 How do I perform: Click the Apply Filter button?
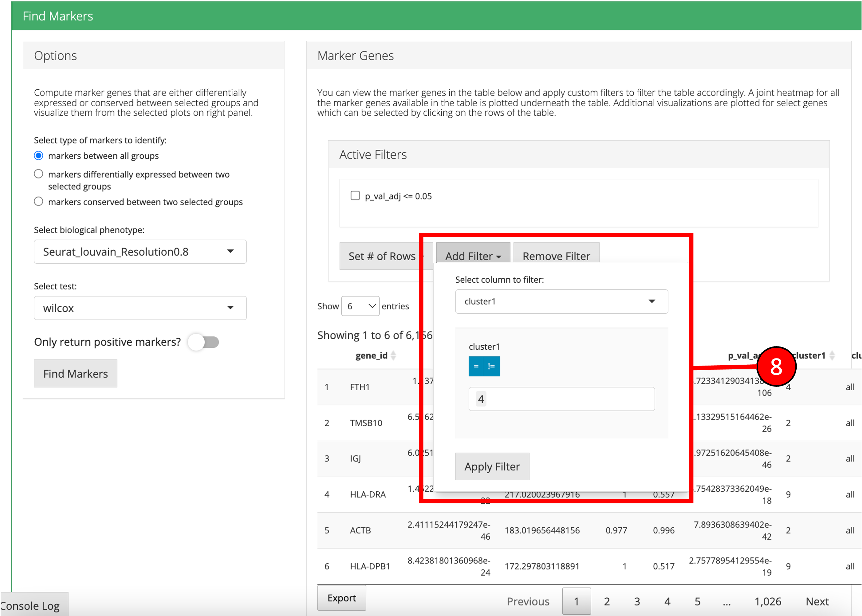[492, 466]
